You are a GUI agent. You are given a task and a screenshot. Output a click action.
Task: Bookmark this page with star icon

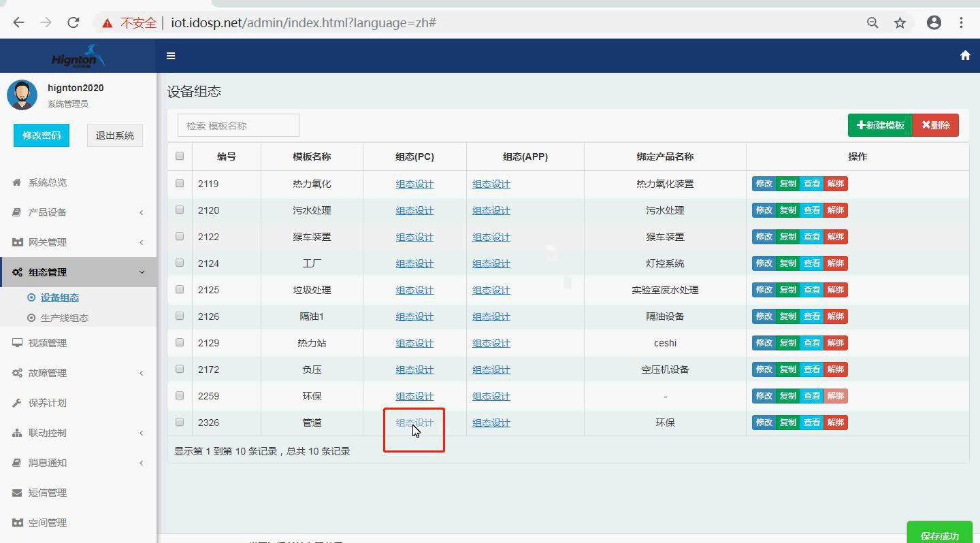[x=900, y=23]
